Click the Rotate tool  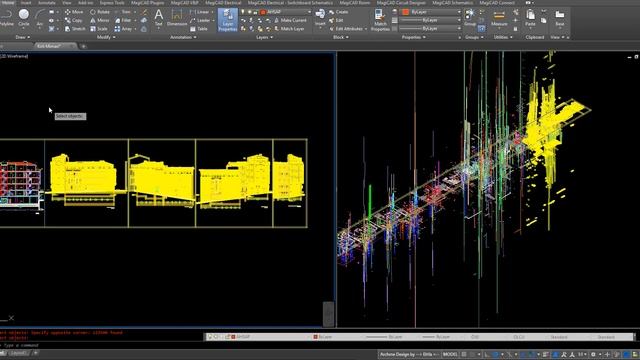click(x=100, y=12)
